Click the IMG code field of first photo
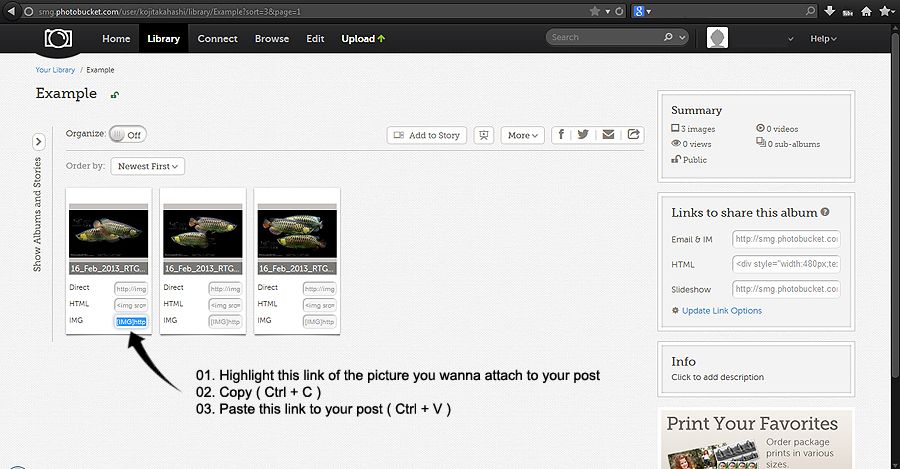 131,321
